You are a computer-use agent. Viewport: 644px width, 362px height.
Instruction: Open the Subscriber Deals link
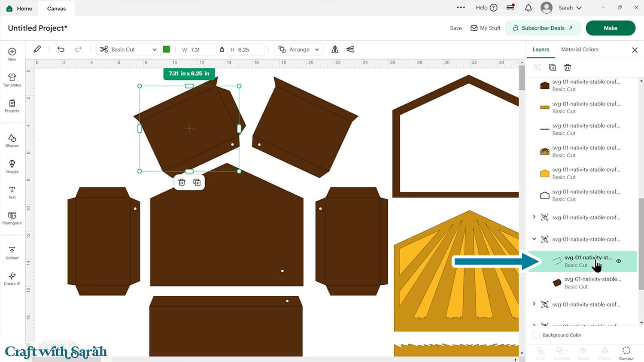tap(543, 28)
